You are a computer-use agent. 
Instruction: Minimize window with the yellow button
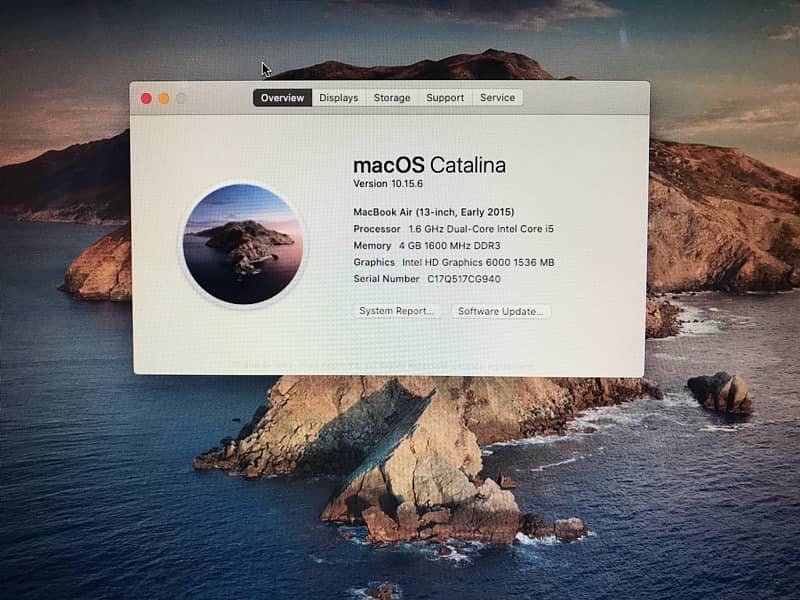pos(163,98)
